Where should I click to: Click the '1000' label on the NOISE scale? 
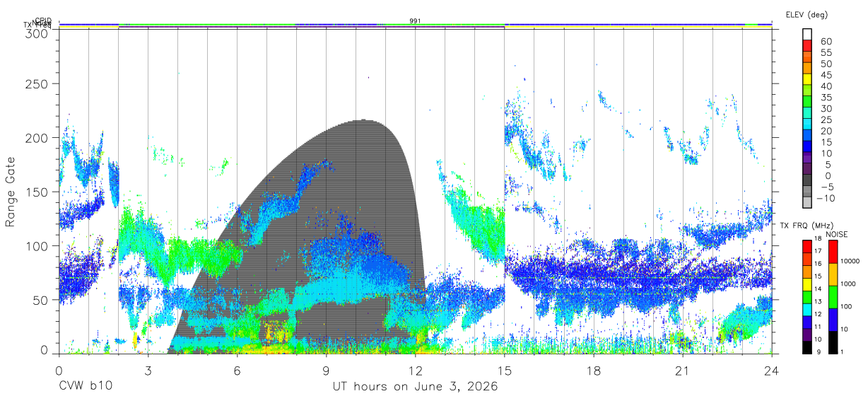click(x=848, y=285)
